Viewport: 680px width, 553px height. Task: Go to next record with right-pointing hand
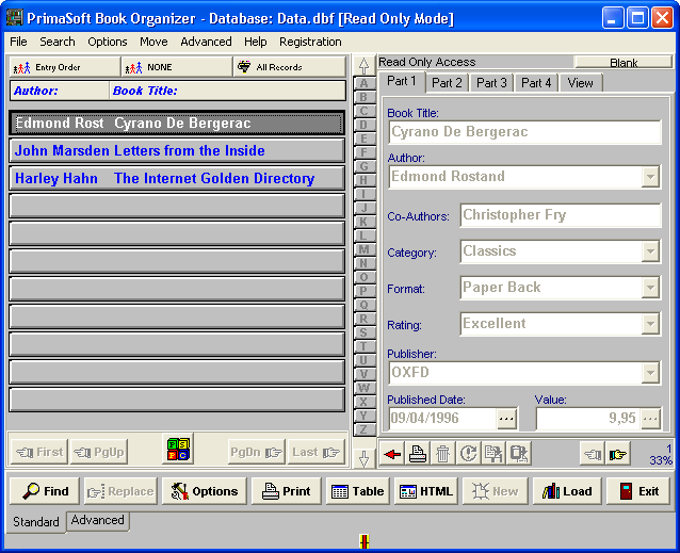point(618,454)
